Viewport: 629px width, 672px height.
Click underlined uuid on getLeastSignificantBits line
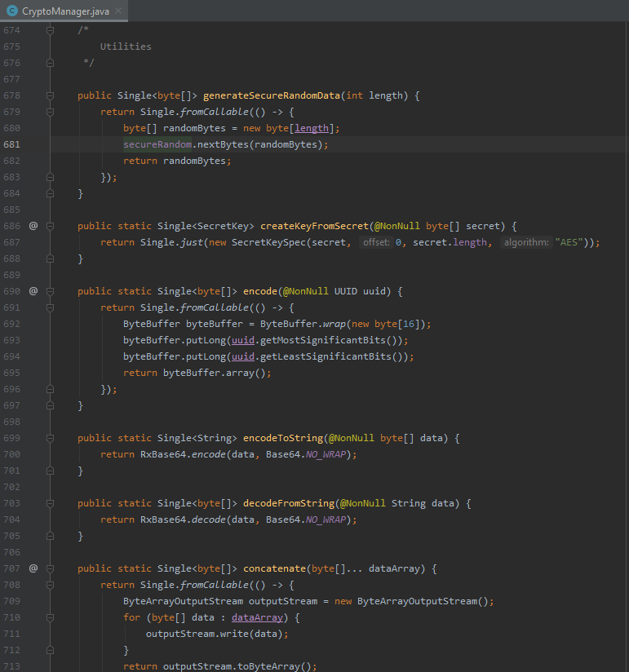(x=243, y=356)
